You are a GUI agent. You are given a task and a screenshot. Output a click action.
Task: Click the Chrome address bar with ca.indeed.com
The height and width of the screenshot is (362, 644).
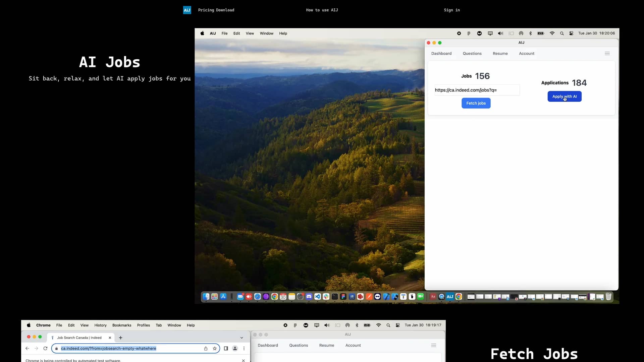pyautogui.click(x=136, y=349)
